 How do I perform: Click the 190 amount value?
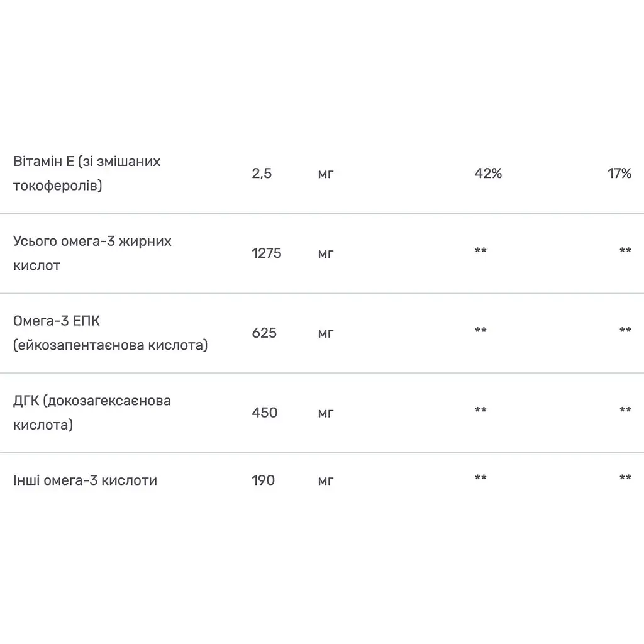tap(264, 480)
